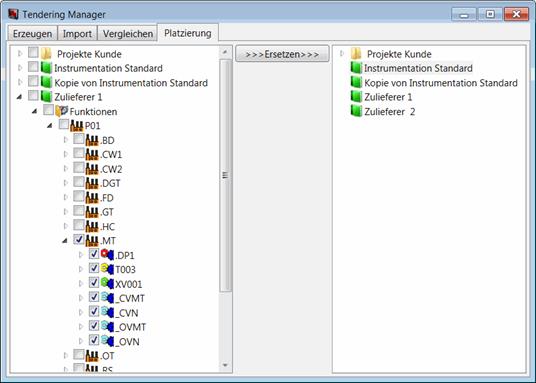Click the cyan device icon beside _OVMT

click(107, 327)
